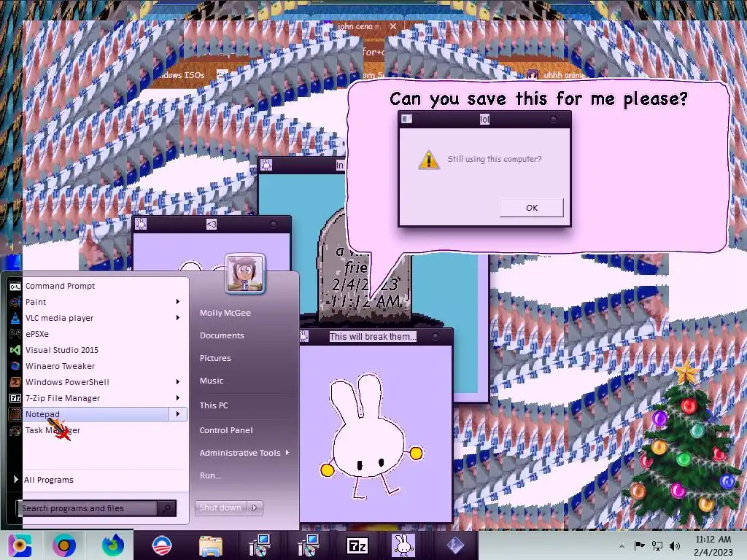Open the Shut down options arrow

[255, 507]
